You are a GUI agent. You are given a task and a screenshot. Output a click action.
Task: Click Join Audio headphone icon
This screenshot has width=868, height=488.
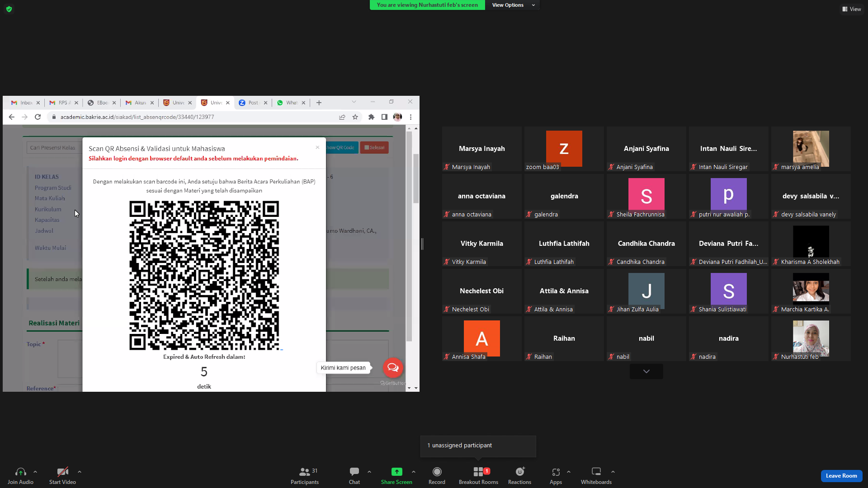[20, 472]
